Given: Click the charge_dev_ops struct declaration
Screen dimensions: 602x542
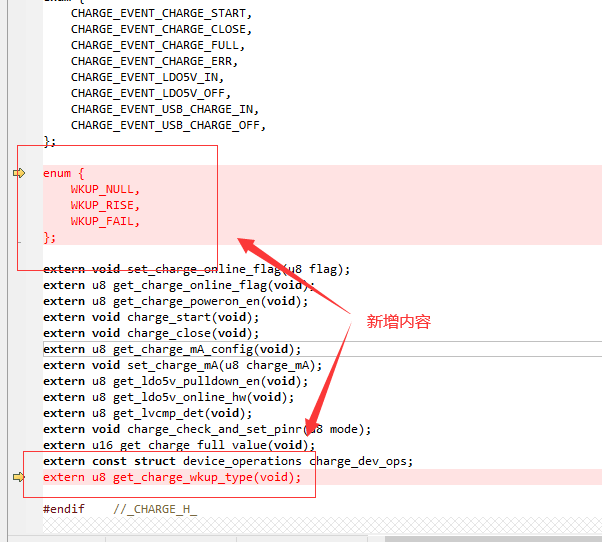Looking at the screenshot, I should click(x=228, y=461).
